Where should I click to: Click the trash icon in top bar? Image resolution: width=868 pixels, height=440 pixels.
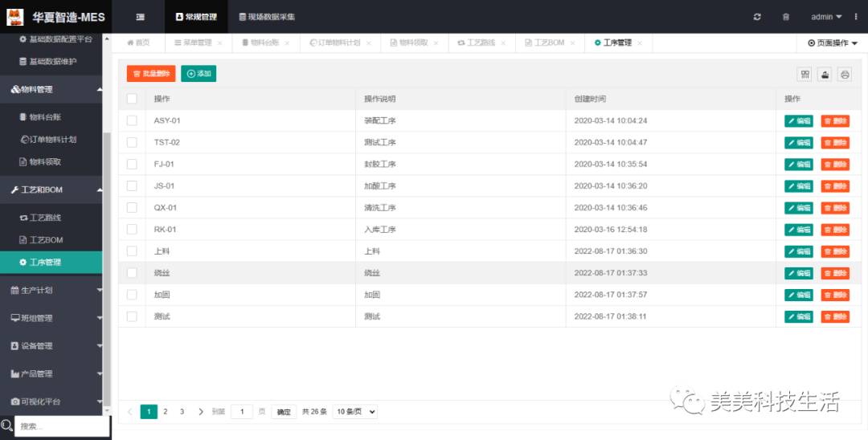[x=786, y=17]
